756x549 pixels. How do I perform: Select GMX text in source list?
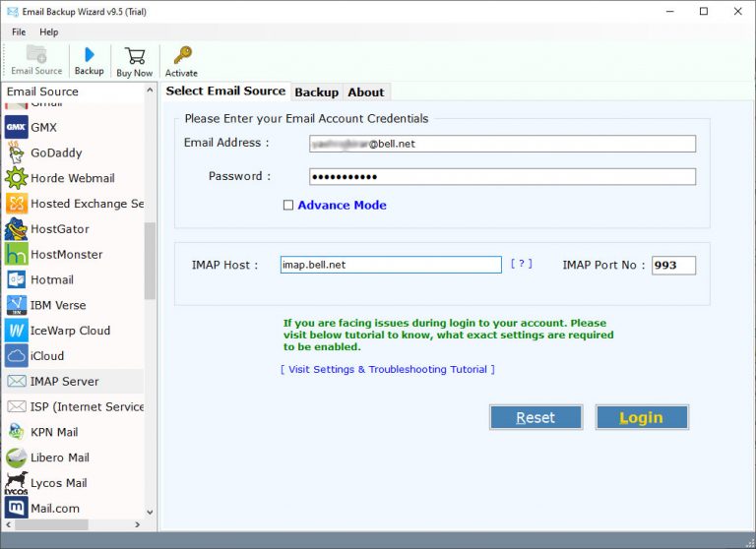pyautogui.click(x=44, y=128)
